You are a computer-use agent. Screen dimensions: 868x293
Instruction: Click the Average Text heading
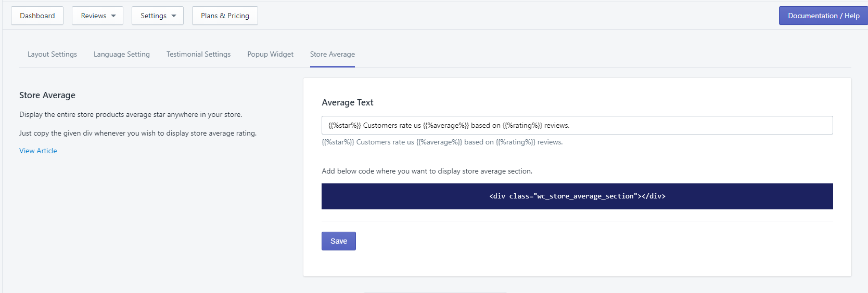348,102
